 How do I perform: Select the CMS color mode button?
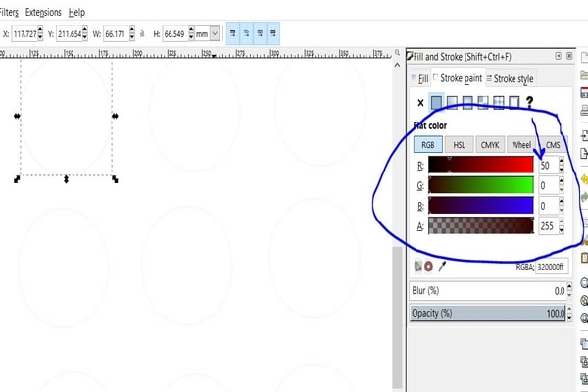point(553,145)
